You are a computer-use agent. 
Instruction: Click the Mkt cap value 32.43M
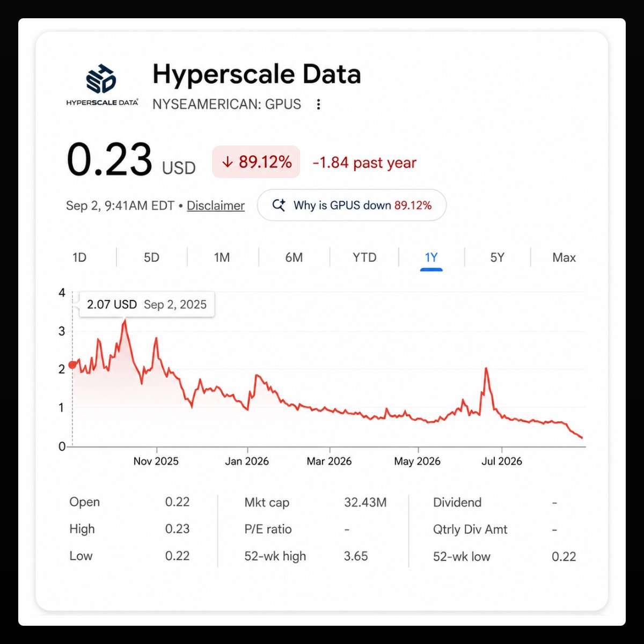[365, 502]
